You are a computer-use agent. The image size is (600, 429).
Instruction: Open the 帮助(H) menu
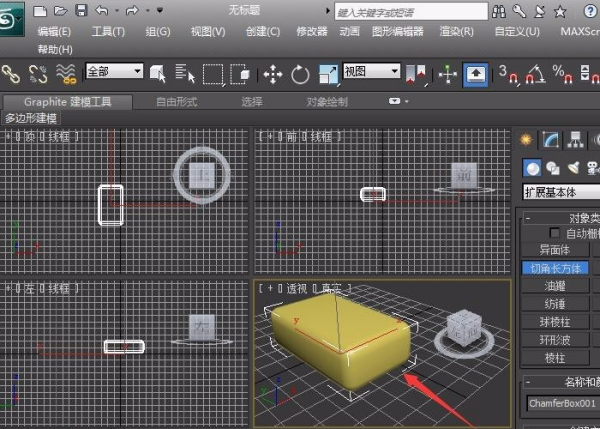tap(55, 49)
